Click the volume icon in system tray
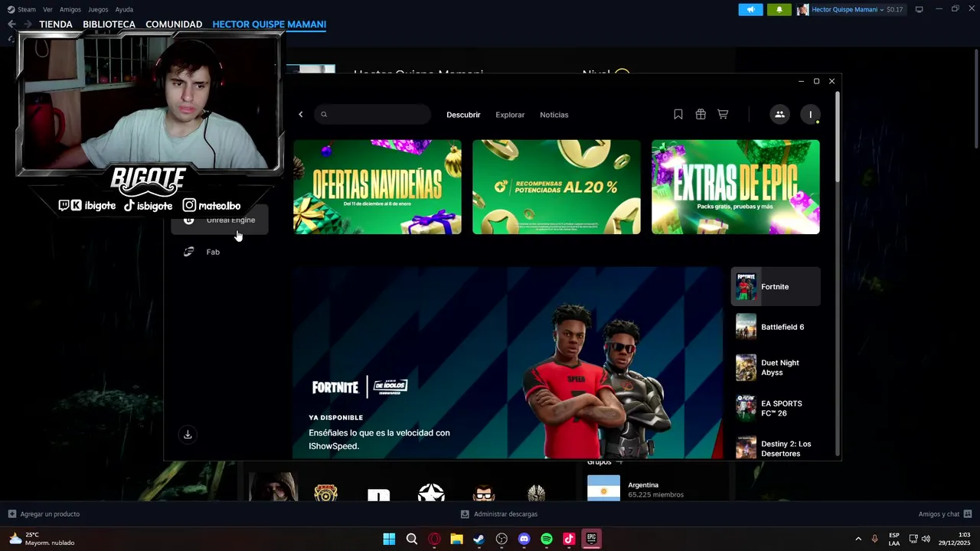Image resolution: width=980 pixels, height=551 pixels. [926, 539]
